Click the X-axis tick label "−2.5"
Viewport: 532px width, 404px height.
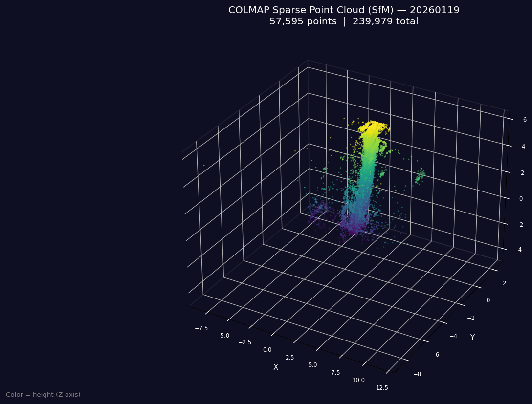pos(244,342)
